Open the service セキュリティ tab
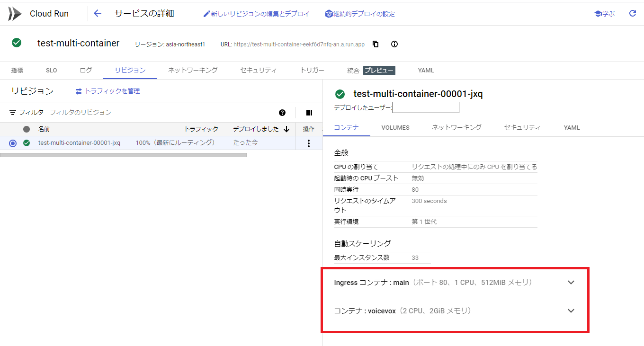Screen dimensions: 644x346 tap(259, 70)
